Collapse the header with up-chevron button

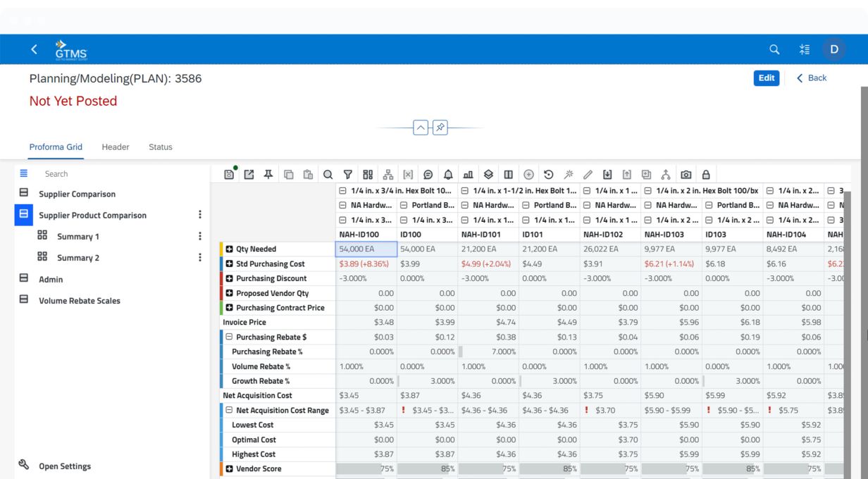point(421,127)
